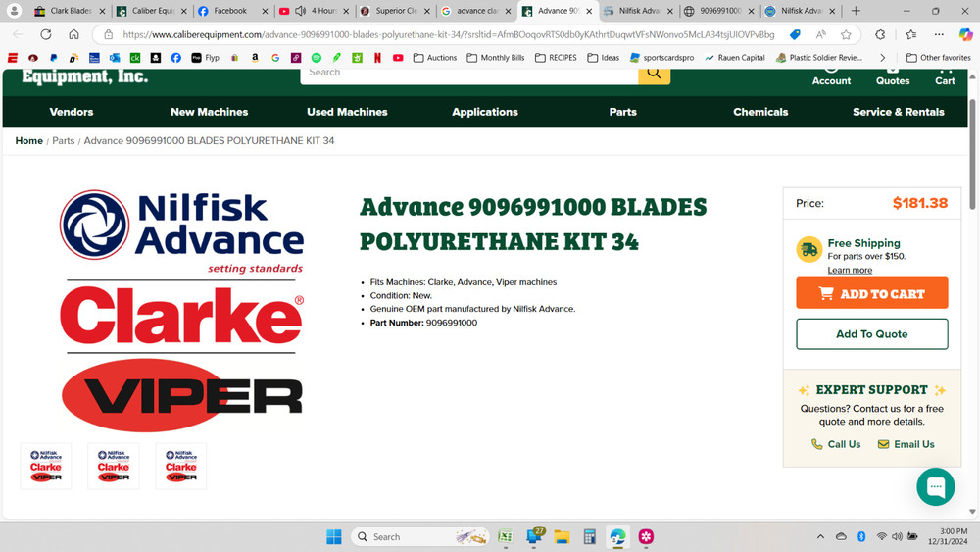Open the Used Machines navigation menu

point(347,112)
